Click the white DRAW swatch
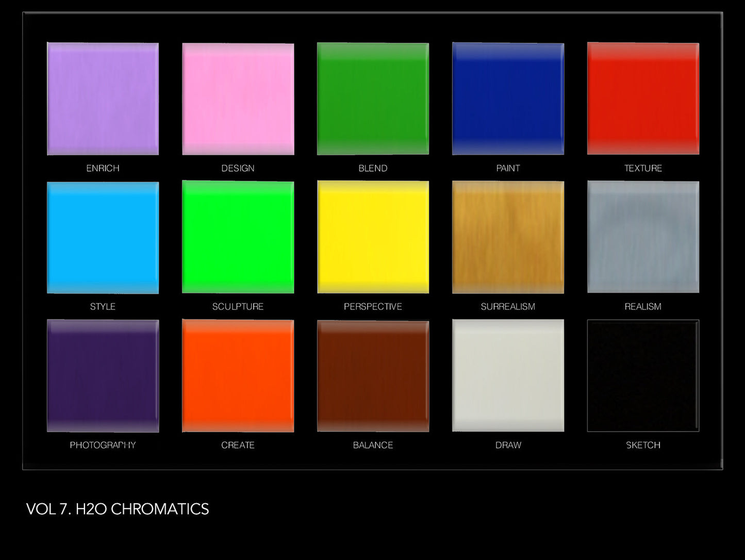The width and height of the screenshot is (745, 560). click(508, 375)
